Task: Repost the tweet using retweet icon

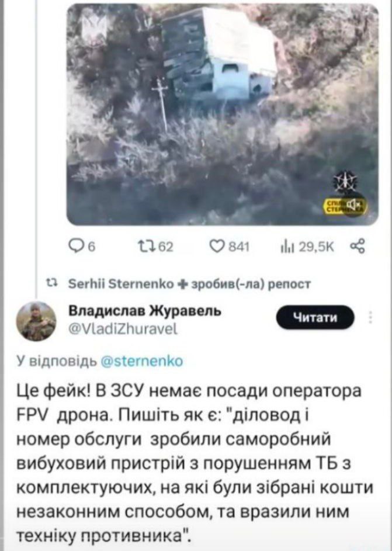Action: click(147, 247)
